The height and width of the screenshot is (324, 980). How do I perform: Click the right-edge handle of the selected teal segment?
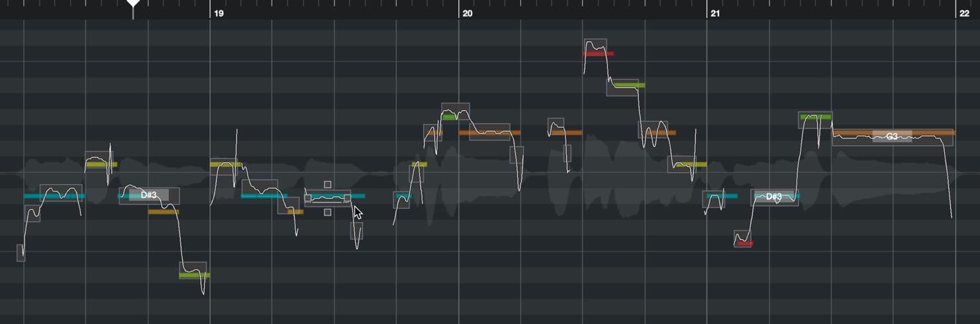click(x=348, y=197)
